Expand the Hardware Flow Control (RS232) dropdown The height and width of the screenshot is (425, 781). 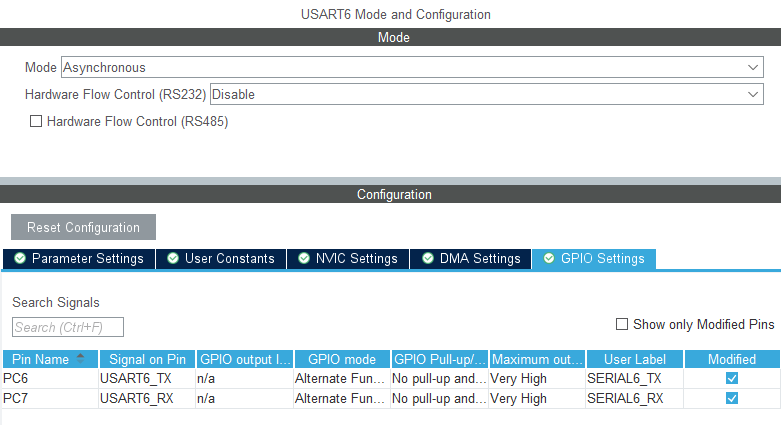pyautogui.click(x=486, y=94)
